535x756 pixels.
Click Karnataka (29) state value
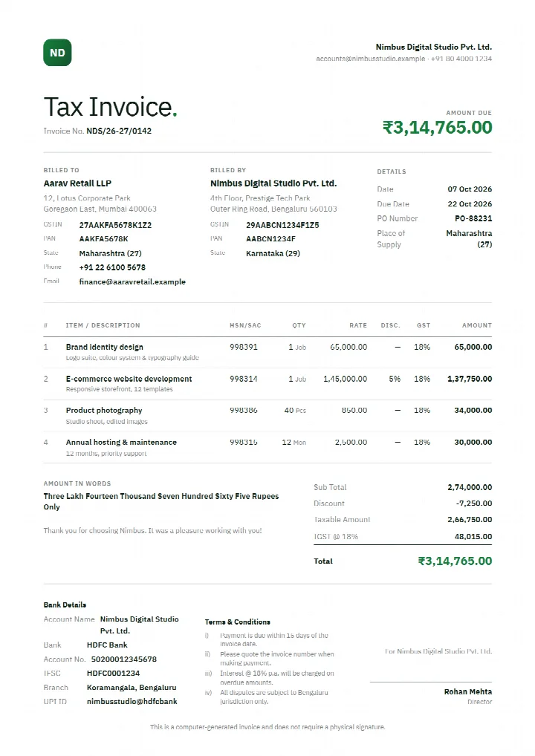tap(273, 253)
